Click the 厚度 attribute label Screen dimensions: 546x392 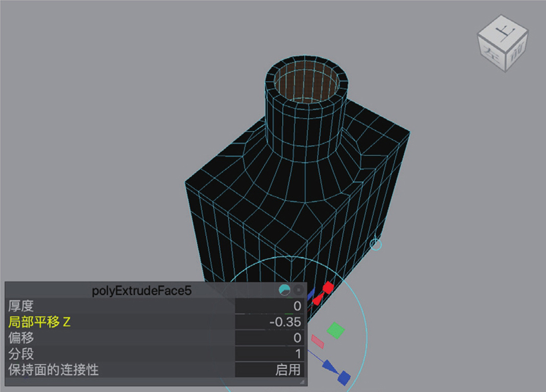point(21,306)
